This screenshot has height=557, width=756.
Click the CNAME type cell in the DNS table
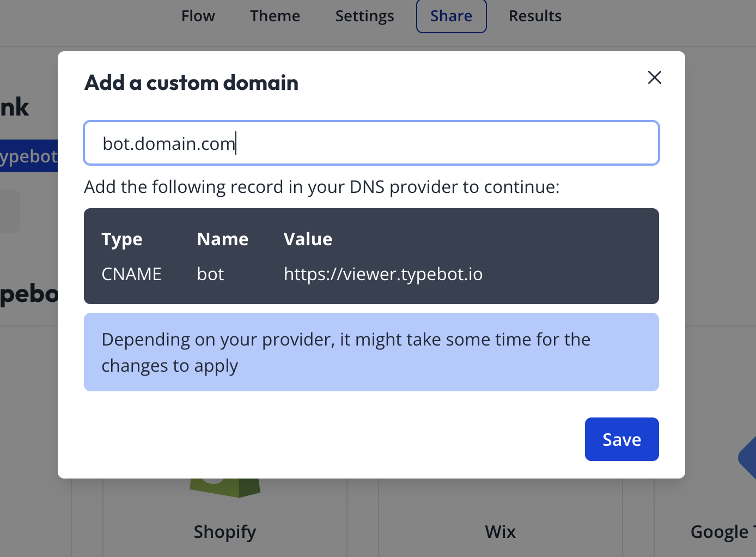pyautogui.click(x=131, y=274)
